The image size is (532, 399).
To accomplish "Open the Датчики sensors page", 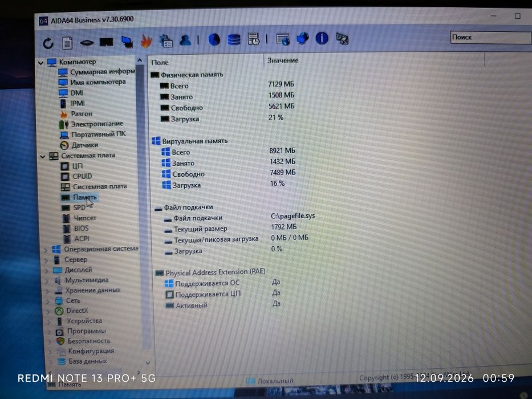I will click(85, 145).
